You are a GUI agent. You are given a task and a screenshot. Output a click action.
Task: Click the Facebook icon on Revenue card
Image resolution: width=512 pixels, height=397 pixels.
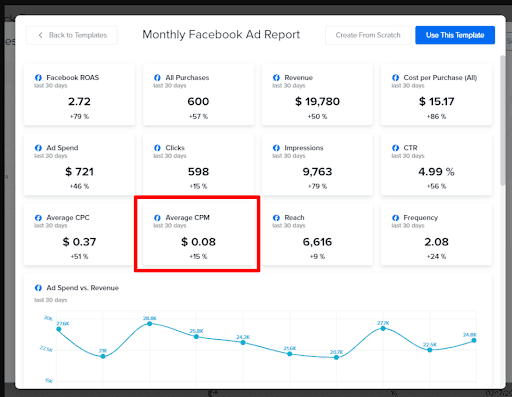click(276, 78)
